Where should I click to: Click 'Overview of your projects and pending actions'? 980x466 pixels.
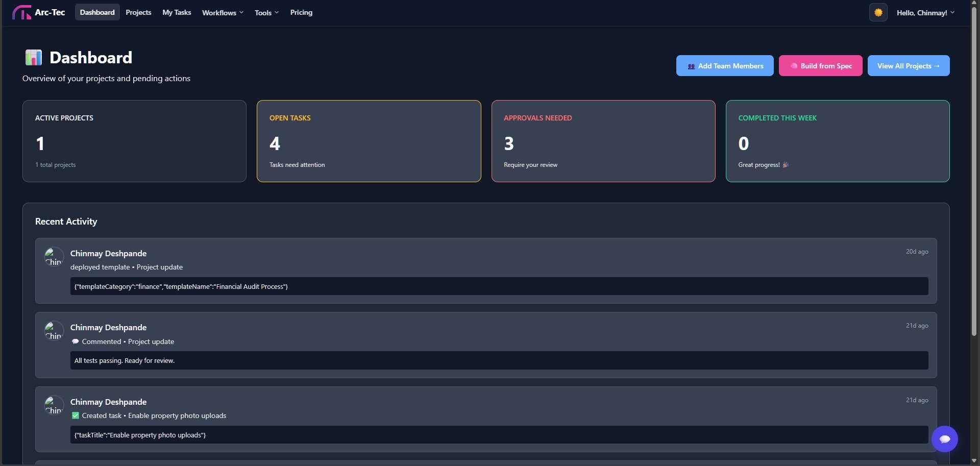pyautogui.click(x=106, y=78)
